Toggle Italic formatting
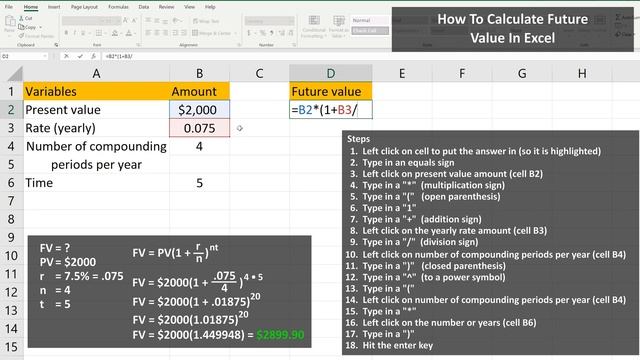This screenshot has width=640, height=360. coord(75,33)
